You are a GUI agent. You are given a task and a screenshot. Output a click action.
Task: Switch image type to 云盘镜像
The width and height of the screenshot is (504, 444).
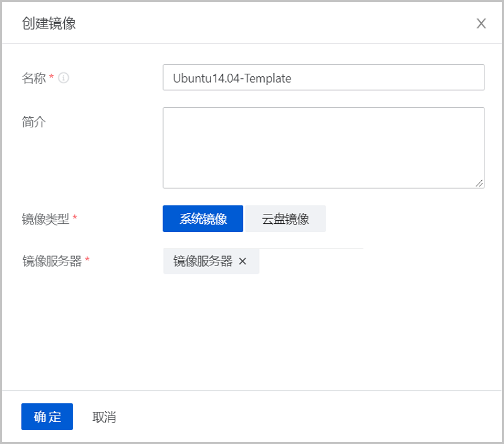[x=285, y=219]
